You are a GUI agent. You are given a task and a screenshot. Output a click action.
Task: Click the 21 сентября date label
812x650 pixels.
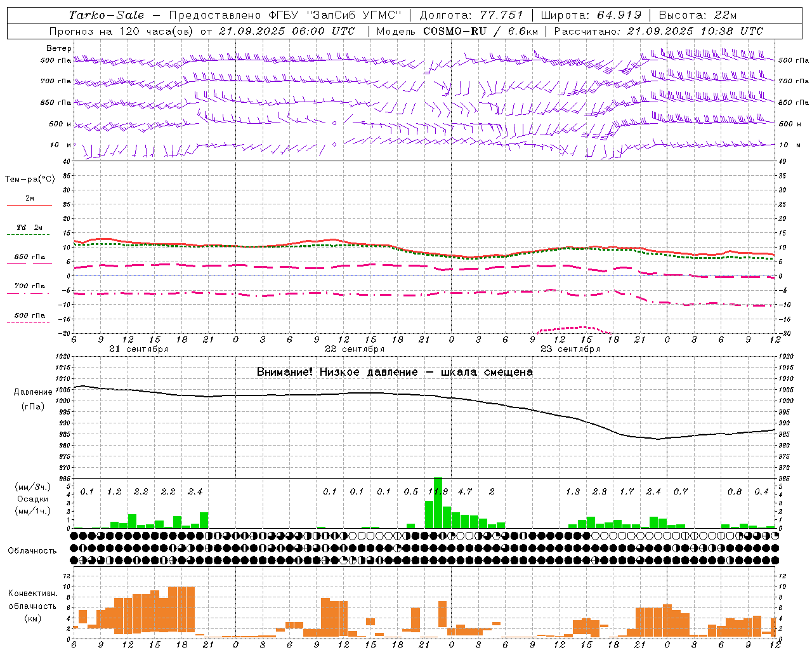click(x=138, y=349)
